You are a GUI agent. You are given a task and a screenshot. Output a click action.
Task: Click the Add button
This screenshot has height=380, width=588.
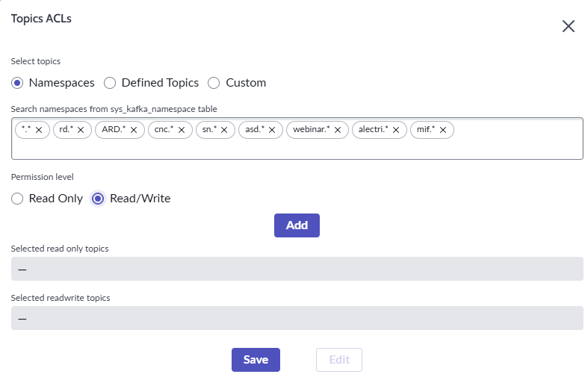tap(297, 225)
